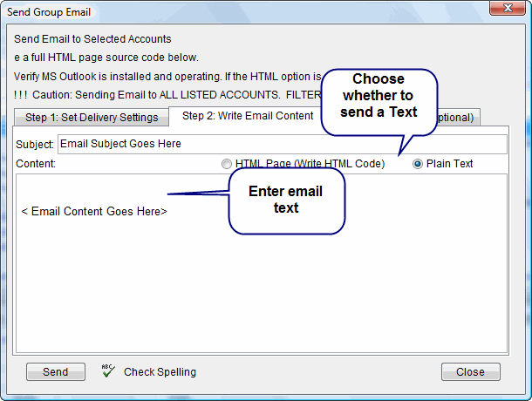Select the Step 2: Write Email Content tab
Screen dimensions: 532x401
tap(248, 116)
